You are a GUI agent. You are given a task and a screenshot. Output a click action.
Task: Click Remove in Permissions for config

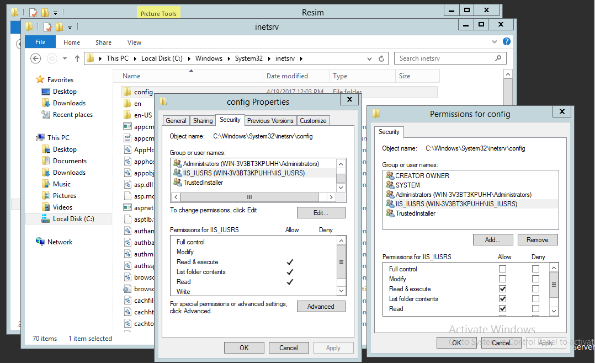(538, 239)
